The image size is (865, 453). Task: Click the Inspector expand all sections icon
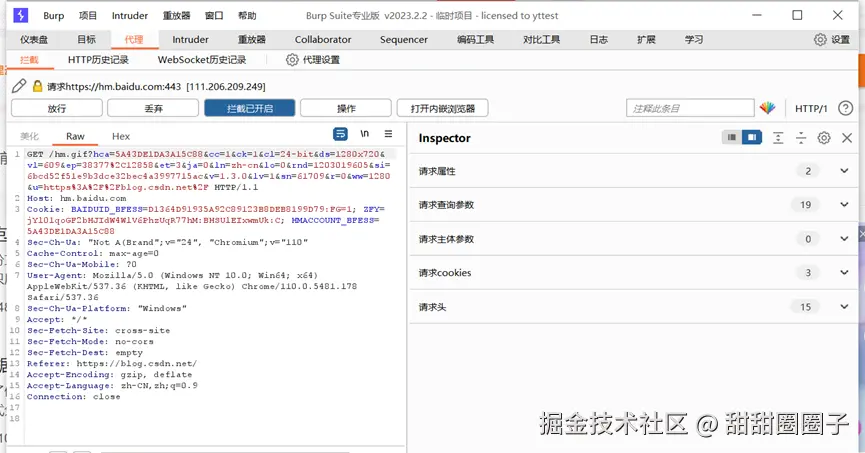pyautogui.click(x=778, y=138)
